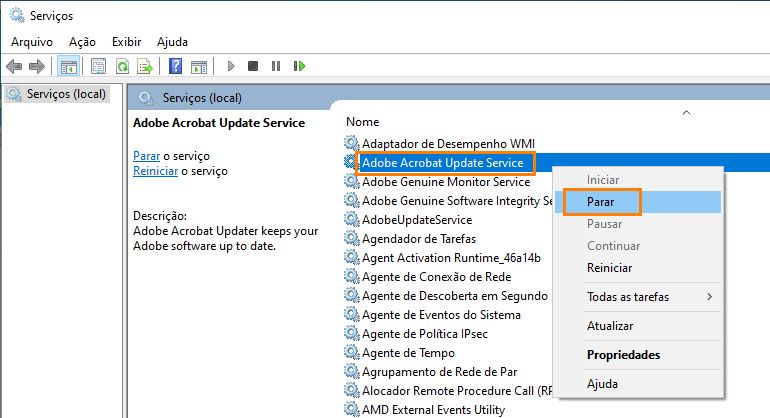Select AdobeUpdateService row
Viewport: 770px width, 418px height.
417,220
